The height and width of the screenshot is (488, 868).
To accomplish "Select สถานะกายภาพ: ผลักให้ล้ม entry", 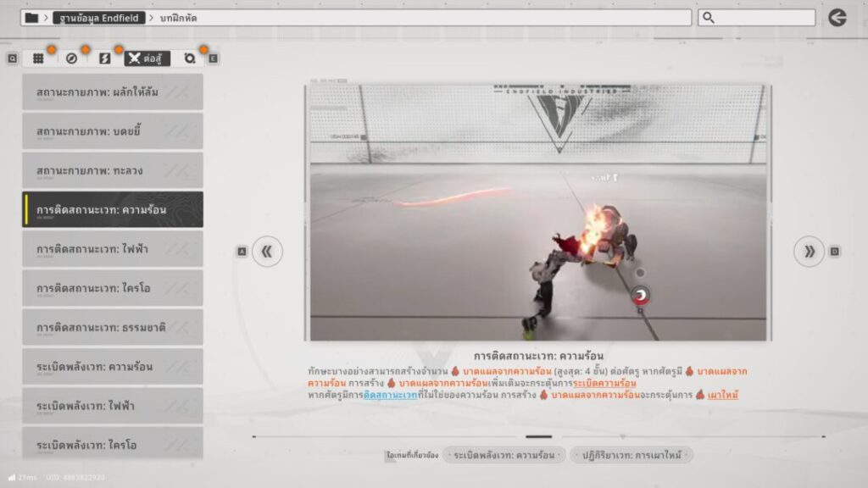I will [x=113, y=91].
